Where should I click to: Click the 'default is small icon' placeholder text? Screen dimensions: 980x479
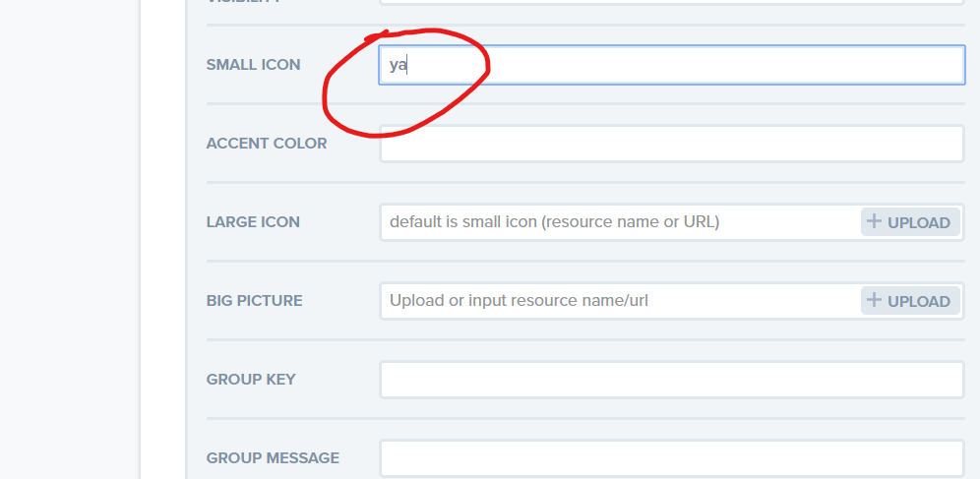(x=554, y=222)
